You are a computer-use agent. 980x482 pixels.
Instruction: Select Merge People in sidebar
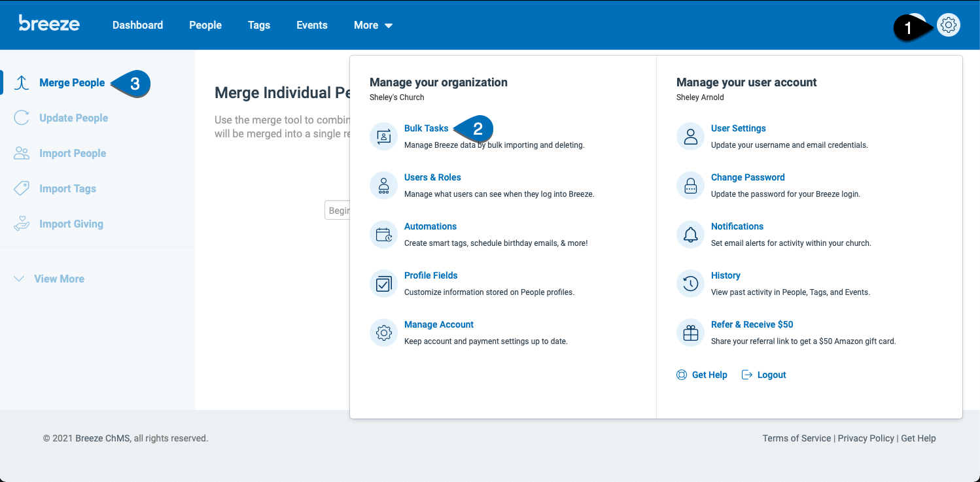[72, 83]
